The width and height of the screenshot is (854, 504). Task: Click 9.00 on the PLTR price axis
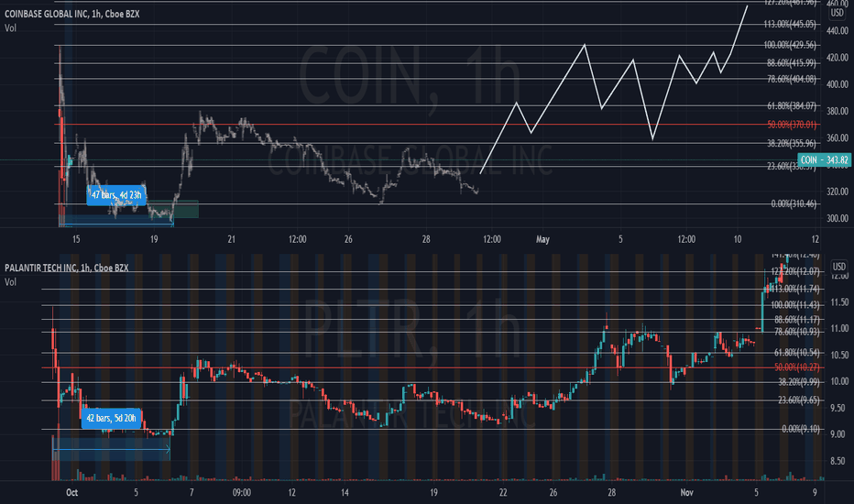838,434
